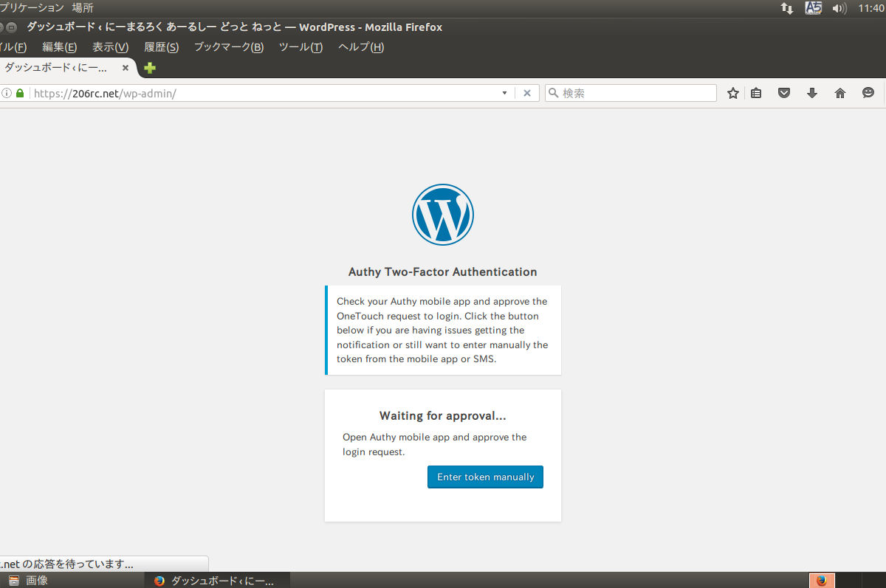Open the 履歴(S) menu

(161, 47)
